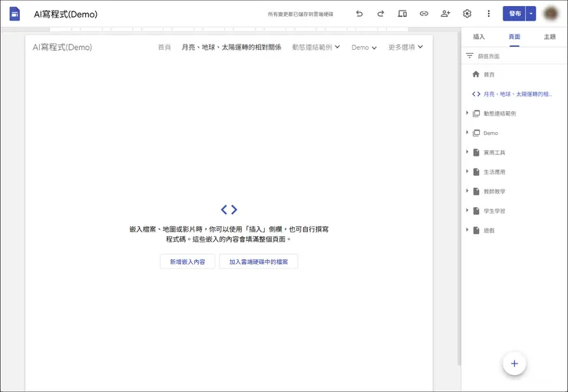Click the page icon of 生活應用
Screen dimensions: 568x392
pyautogui.click(x=476, y=172)
